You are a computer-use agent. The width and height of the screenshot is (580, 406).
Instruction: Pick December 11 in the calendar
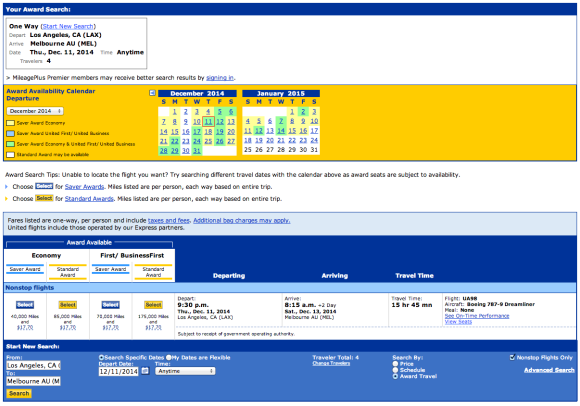click(x=209, y=121)
